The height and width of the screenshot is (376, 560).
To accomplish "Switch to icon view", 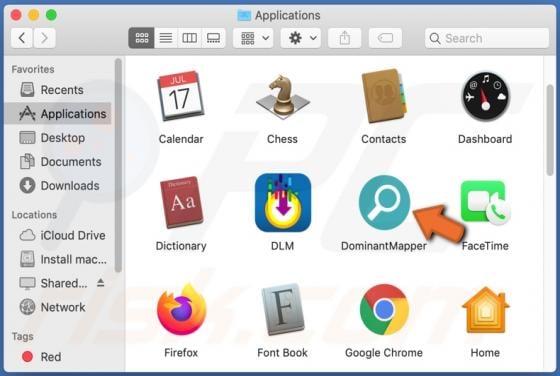I will (x=141, y=38).
